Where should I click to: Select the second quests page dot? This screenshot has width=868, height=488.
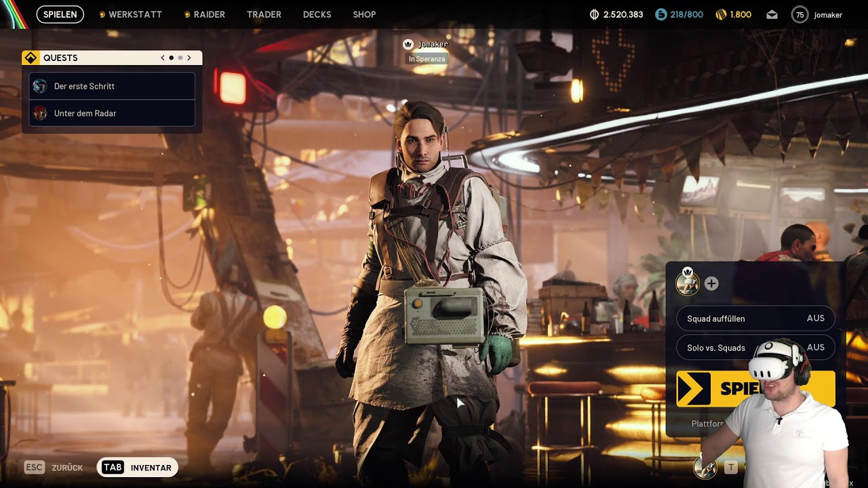(180, 58)
